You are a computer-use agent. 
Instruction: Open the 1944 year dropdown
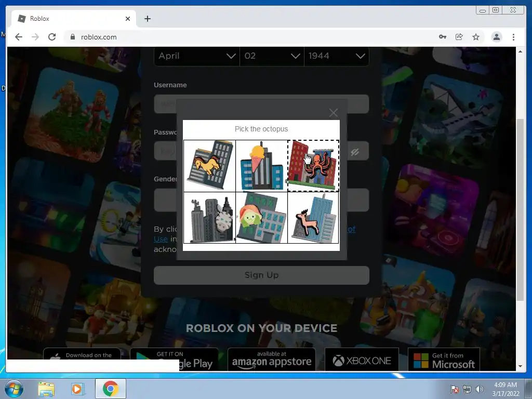pos(337,56)
